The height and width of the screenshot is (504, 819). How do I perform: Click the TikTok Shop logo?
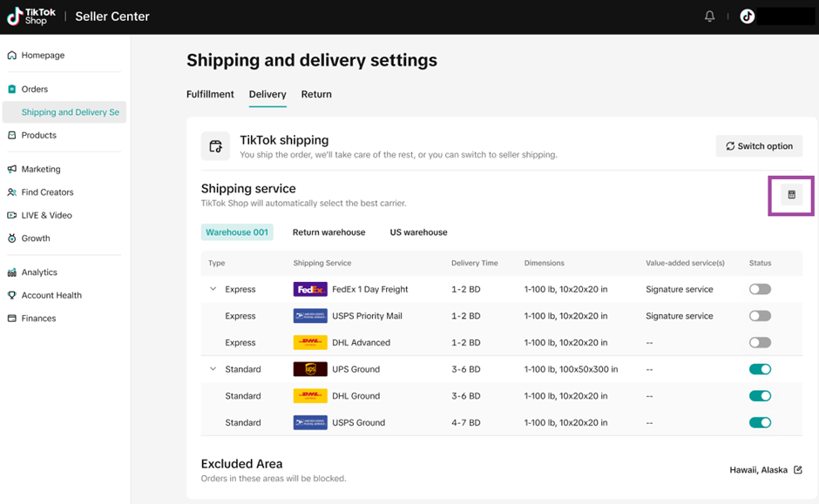click(x=30, y=17)
